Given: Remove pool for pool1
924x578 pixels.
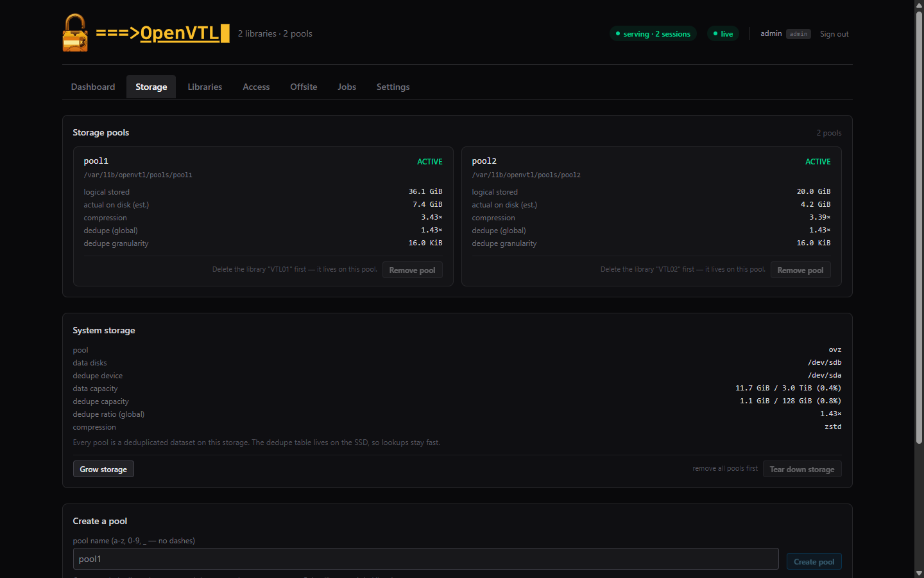Looking at the screenshot, I should [413, 270].
